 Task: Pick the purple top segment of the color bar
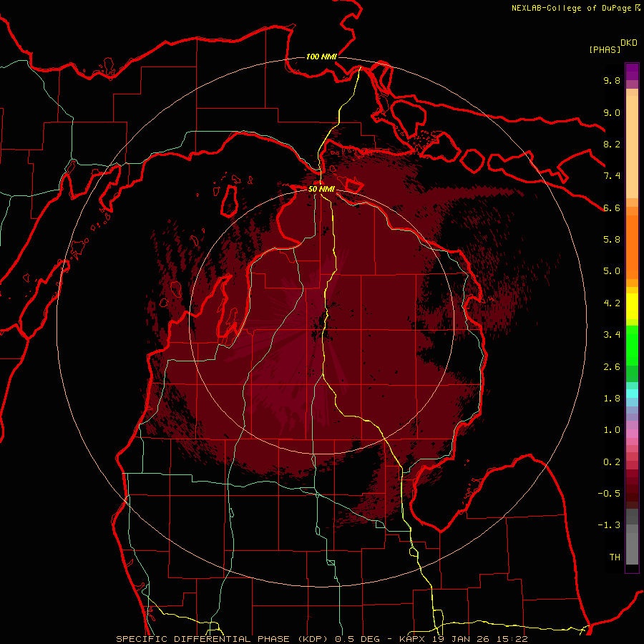632,72
